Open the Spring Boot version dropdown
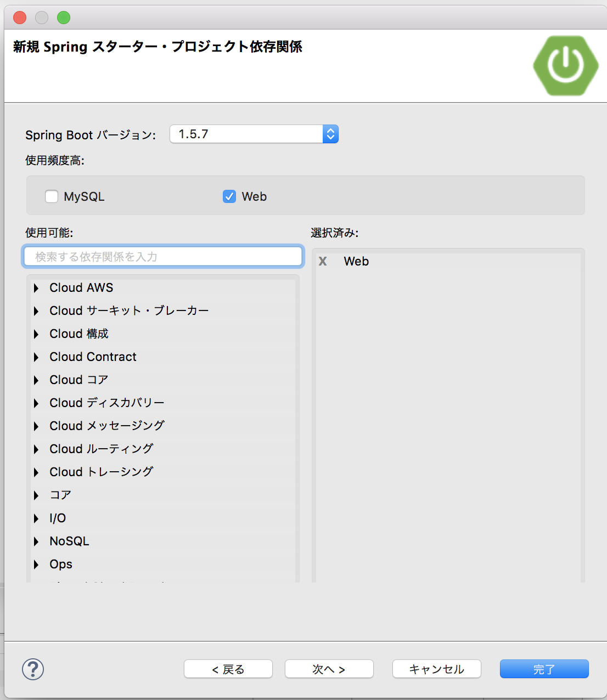The height and width of the screenshot is (700, 607). pyautogui.click(x=254, y=134)
